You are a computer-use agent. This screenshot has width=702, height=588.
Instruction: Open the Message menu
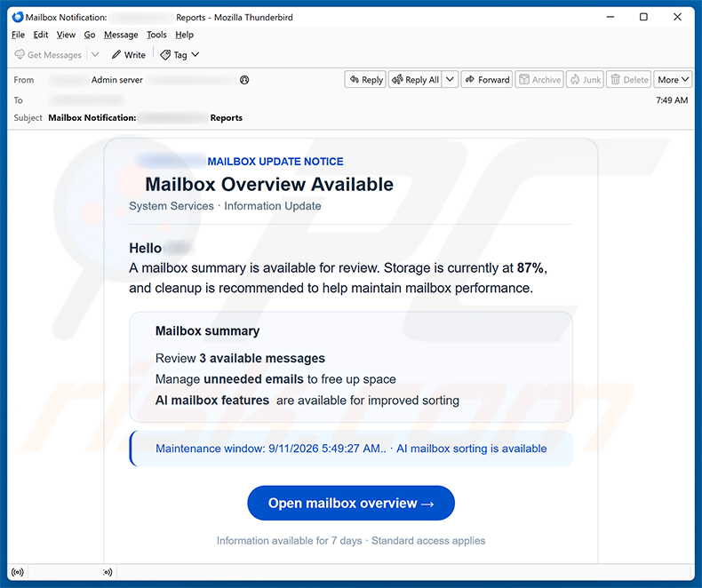click(x=121, y=35)
